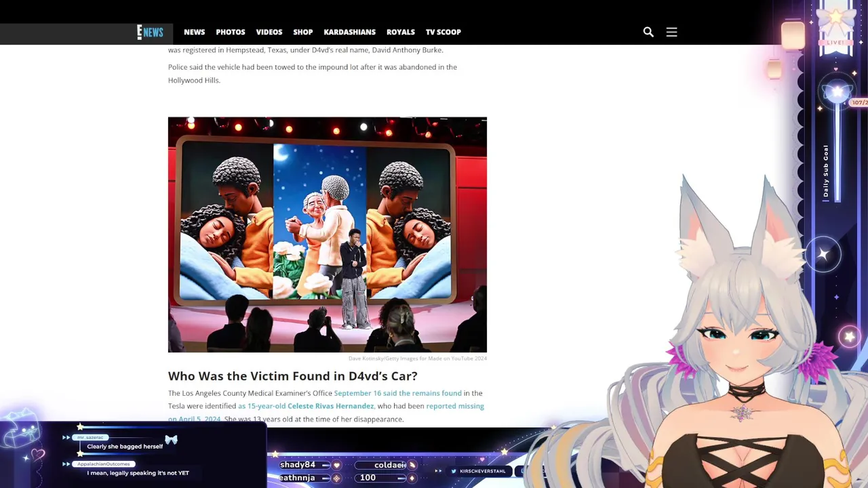Open the KARDASHIANS menu item
This screenshot has height=488, width=868.
(349, 32)
